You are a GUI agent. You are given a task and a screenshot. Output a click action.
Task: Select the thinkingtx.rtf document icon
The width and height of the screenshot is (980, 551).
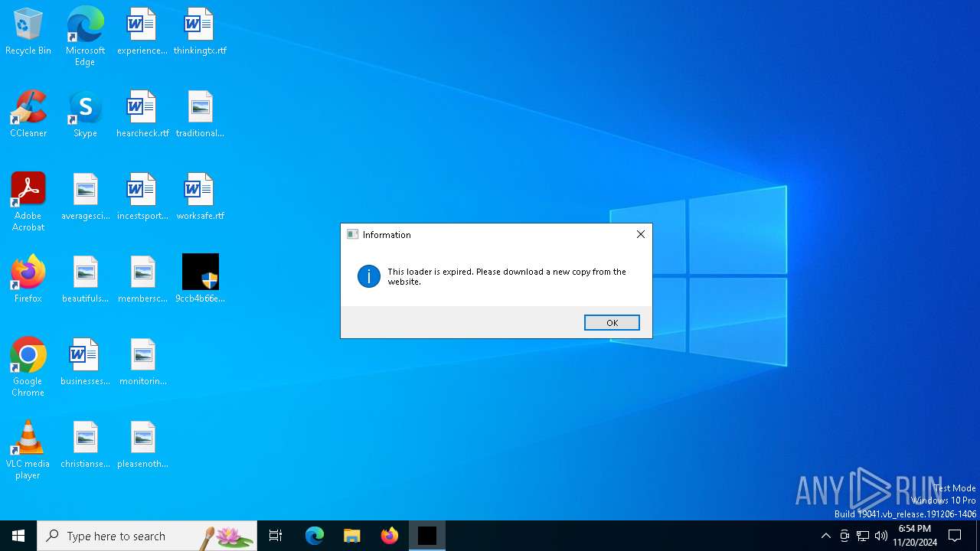click(x=200, y=32)
